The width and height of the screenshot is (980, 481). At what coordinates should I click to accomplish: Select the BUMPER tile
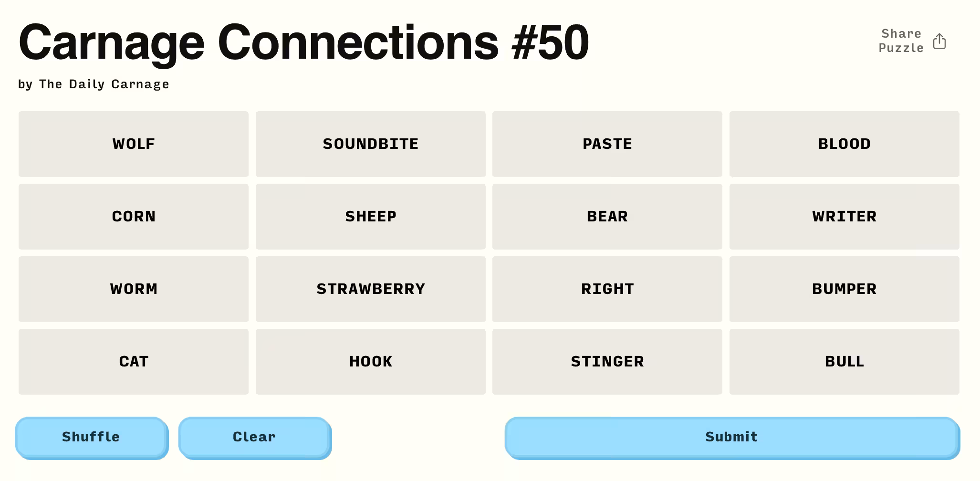coord(844,289)
